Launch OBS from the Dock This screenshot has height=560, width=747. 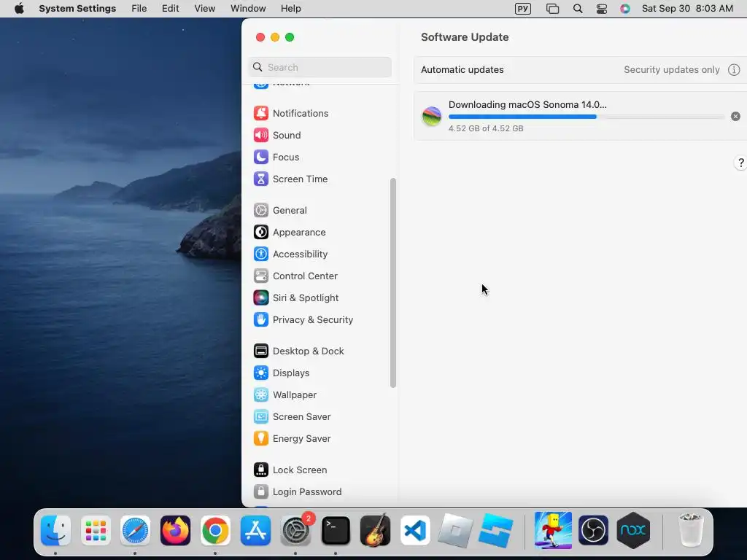click(x=593, y=531)
